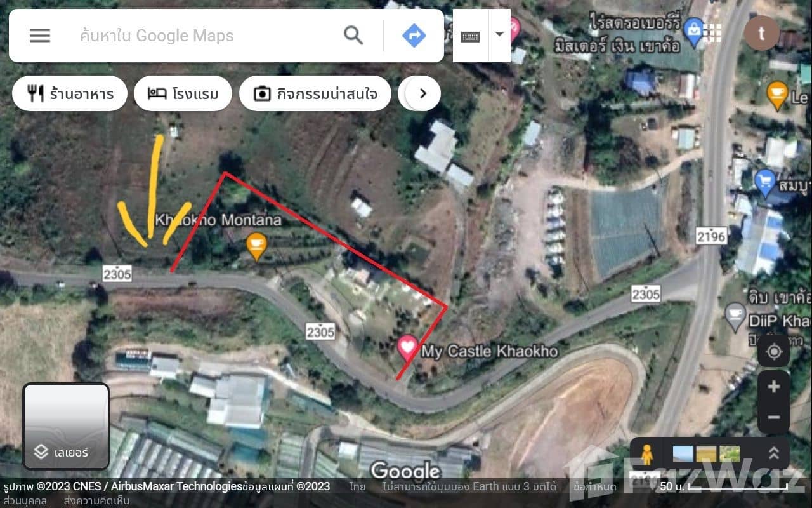Show my current location
The image size is (812, 508).
[774, 352]
